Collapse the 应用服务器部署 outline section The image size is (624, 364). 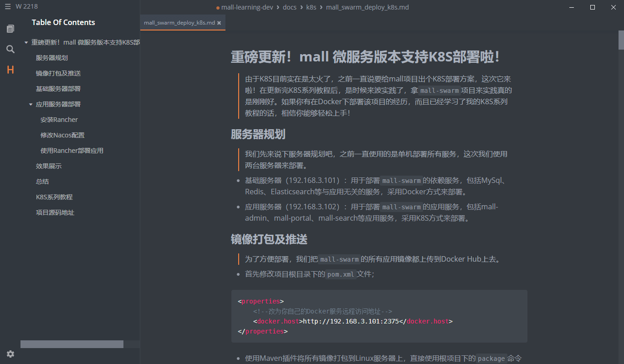(x=31, y=104)
